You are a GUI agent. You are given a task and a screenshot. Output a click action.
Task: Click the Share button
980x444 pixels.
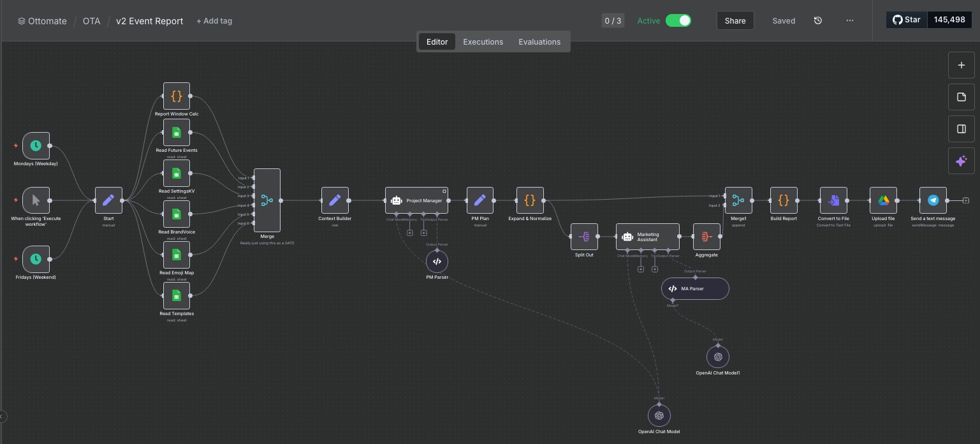pos(735,20)
